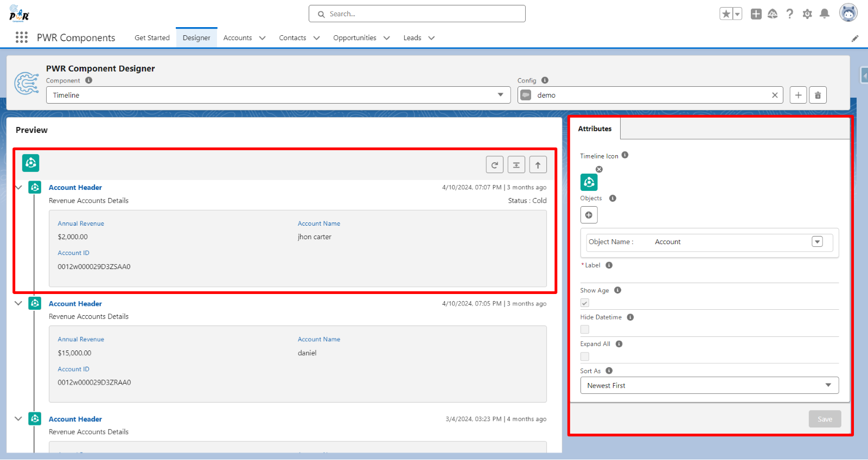Viewport: 868px width, 460px height.
Task: Click the Expand All info icon
Action: click(x=618, y=344)
